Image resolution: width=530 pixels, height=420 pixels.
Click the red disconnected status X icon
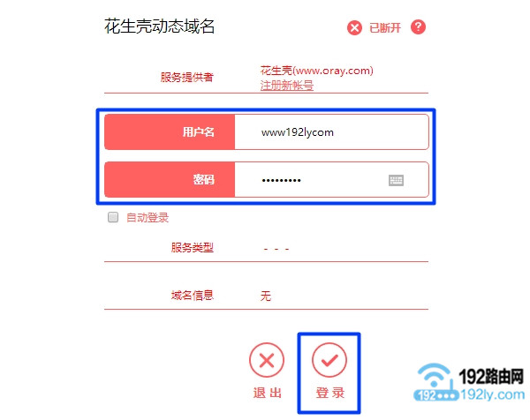(x=354, y=27)
